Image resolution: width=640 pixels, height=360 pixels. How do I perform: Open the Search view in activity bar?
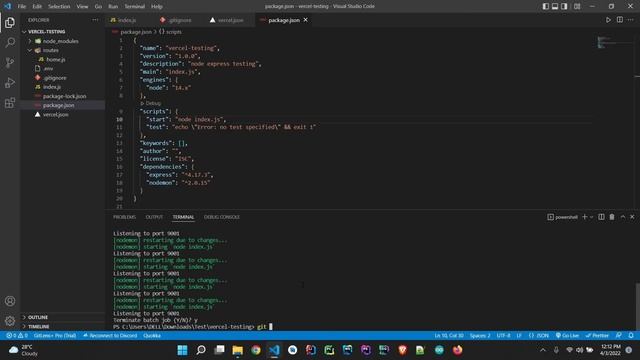10,42
